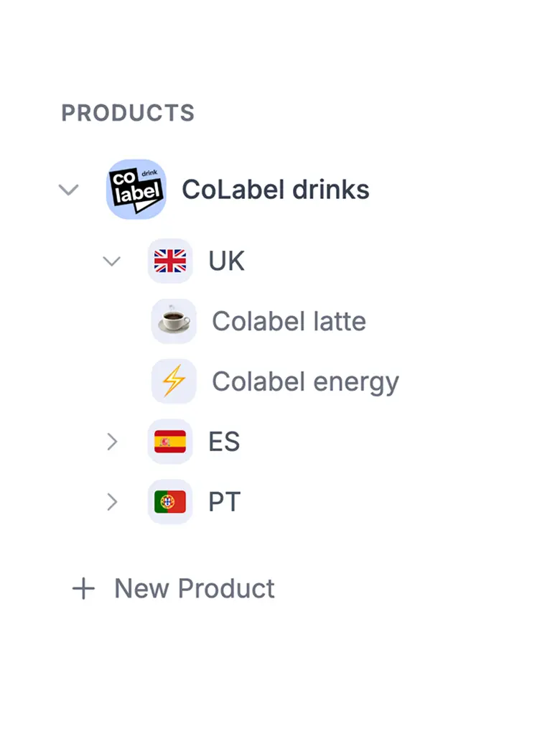Click the plus icon for new product
Screen dimensions: 560x739
83,589
